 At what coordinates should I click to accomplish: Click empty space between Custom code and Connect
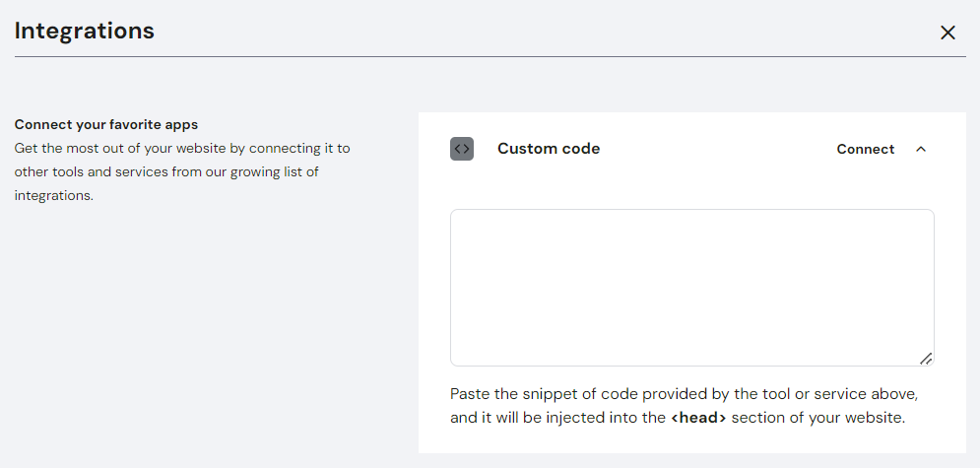(719, 149)
